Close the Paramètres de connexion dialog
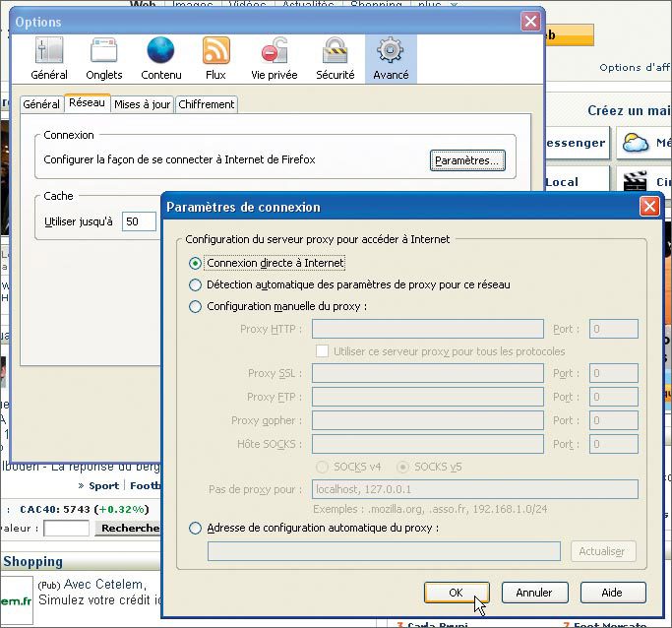 [x=648, y=207]
